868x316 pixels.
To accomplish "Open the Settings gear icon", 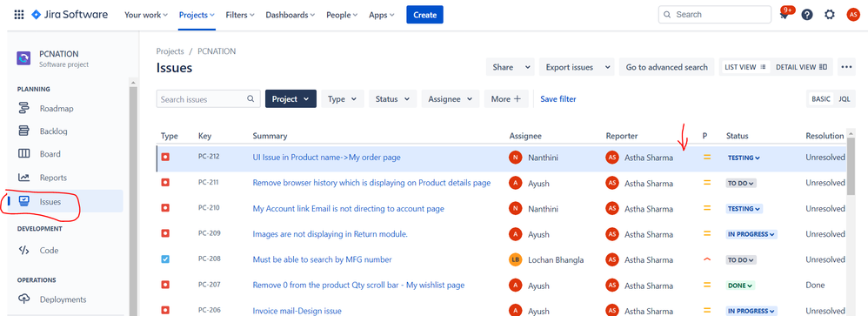I will point(829,15).
